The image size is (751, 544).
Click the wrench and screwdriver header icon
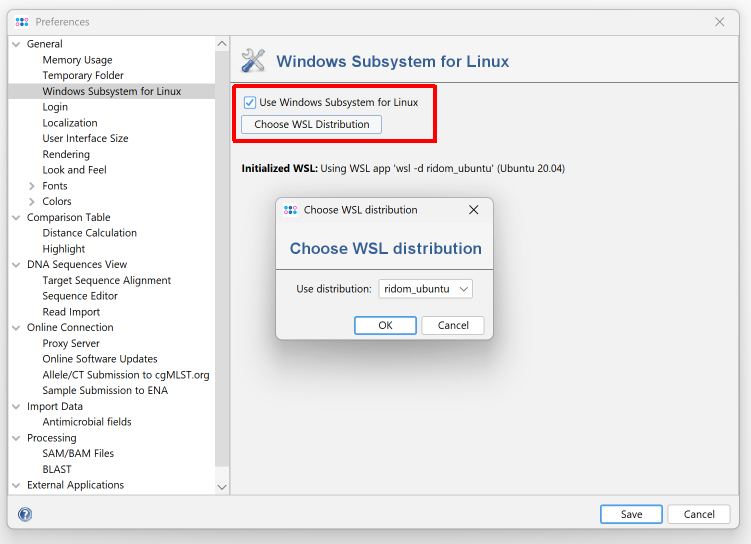254,61
